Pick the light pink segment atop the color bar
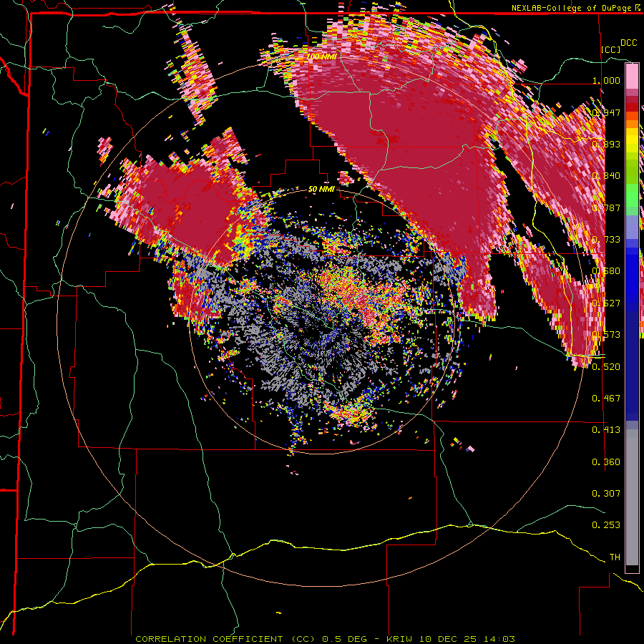The height and width of the screenshot is (644, 644). [x=632, y=76]
